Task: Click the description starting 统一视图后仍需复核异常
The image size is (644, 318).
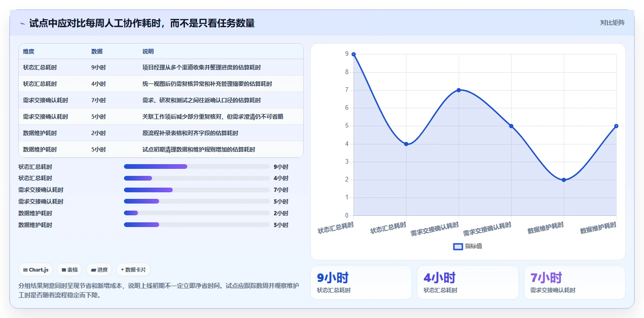Action: pos(207,84)
